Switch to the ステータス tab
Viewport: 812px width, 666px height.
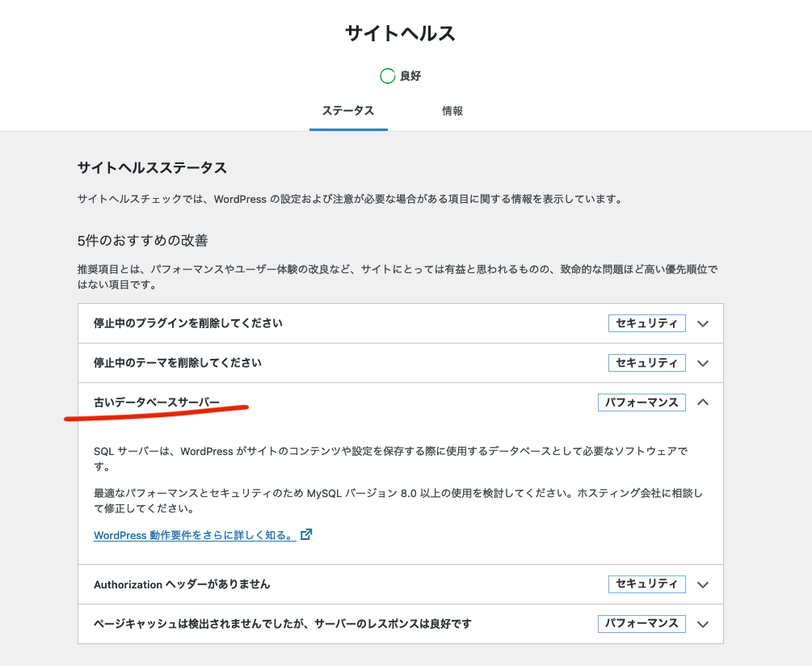click(x=348, y=111)
